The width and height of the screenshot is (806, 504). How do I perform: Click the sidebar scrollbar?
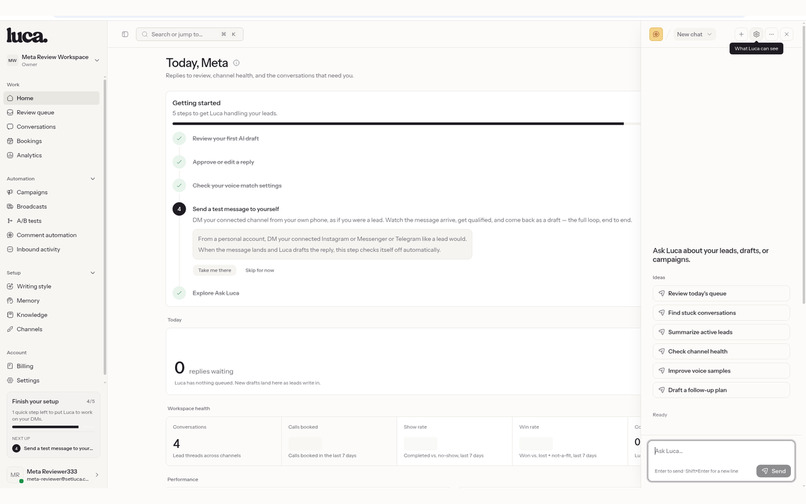click(x=105, y=226)
